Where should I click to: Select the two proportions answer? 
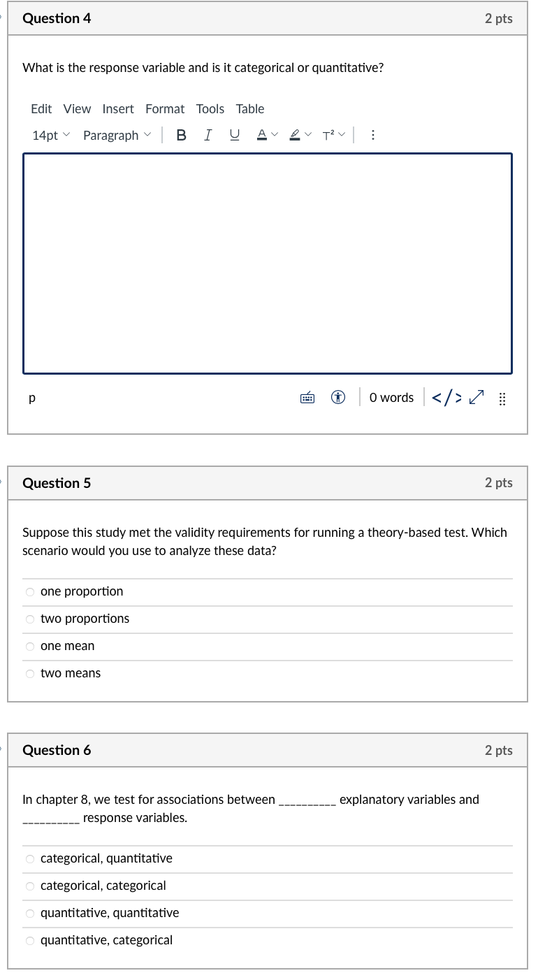click(x=30, y=619)
